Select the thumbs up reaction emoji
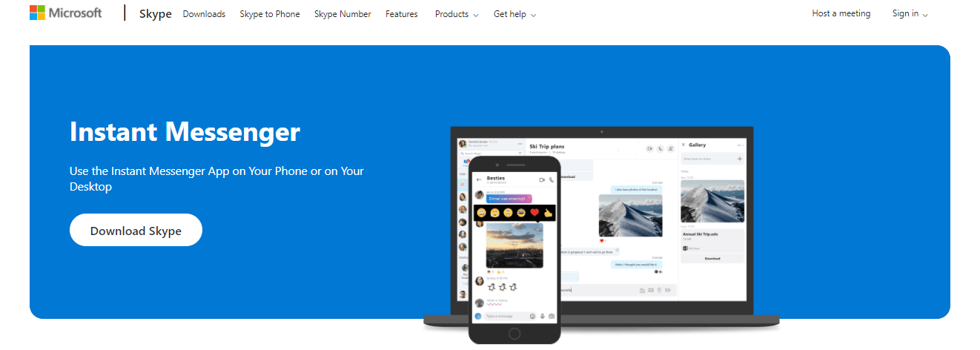The width and height of the screenshot is (980, 350). click(x=548, y=213)
